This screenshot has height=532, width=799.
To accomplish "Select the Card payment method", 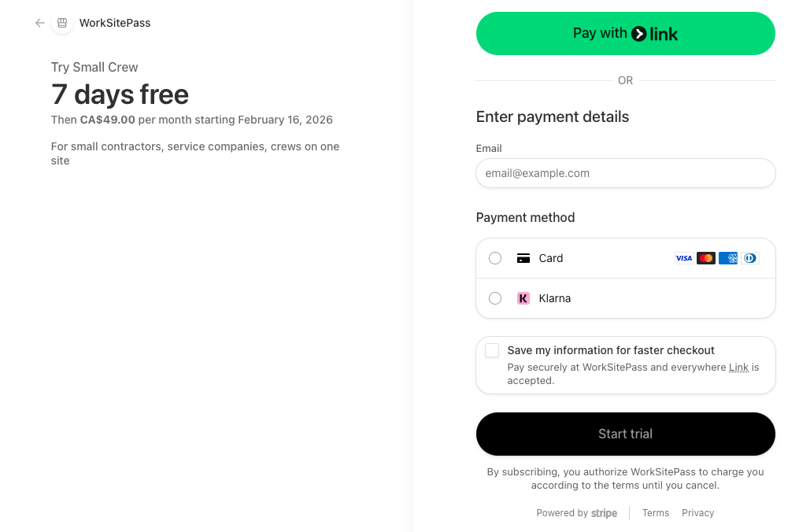I will pos(495,257).
